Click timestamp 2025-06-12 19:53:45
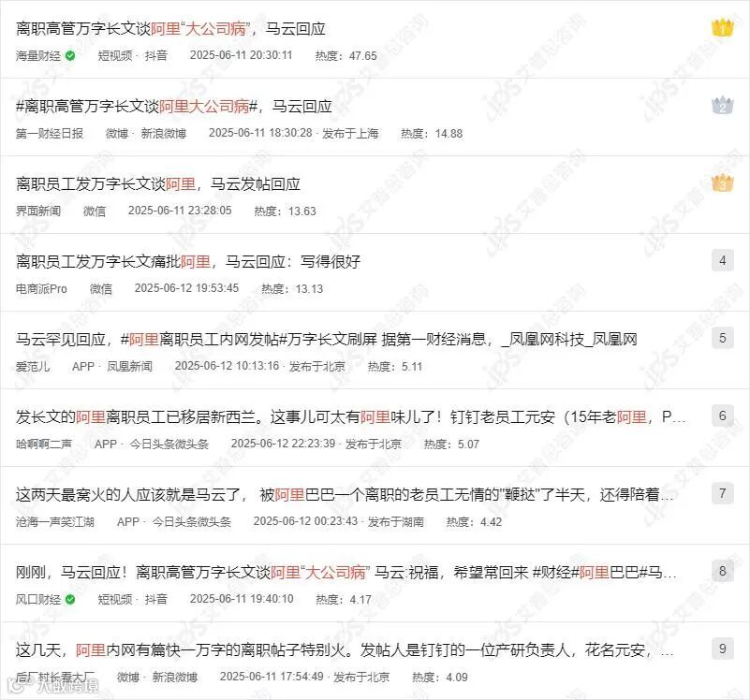Image resolution: width=750 pixels, height=700 pixels. (186, 288)
